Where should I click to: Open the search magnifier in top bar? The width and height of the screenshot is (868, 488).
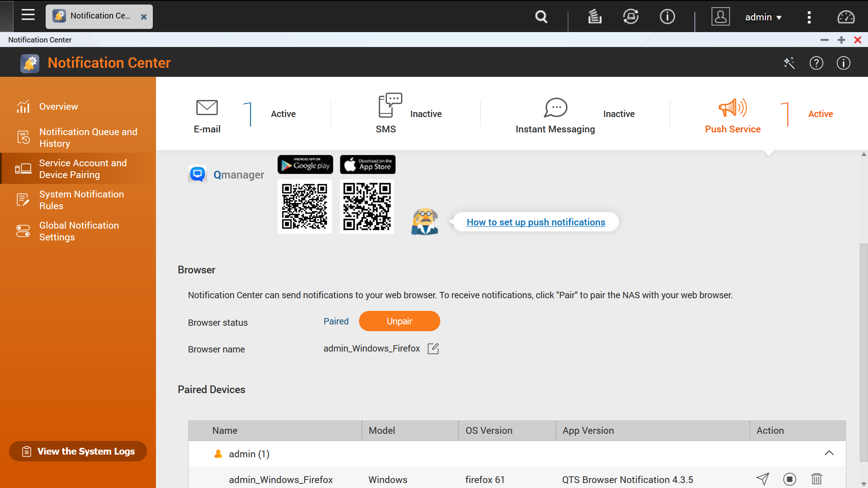(x=541, y=17)
